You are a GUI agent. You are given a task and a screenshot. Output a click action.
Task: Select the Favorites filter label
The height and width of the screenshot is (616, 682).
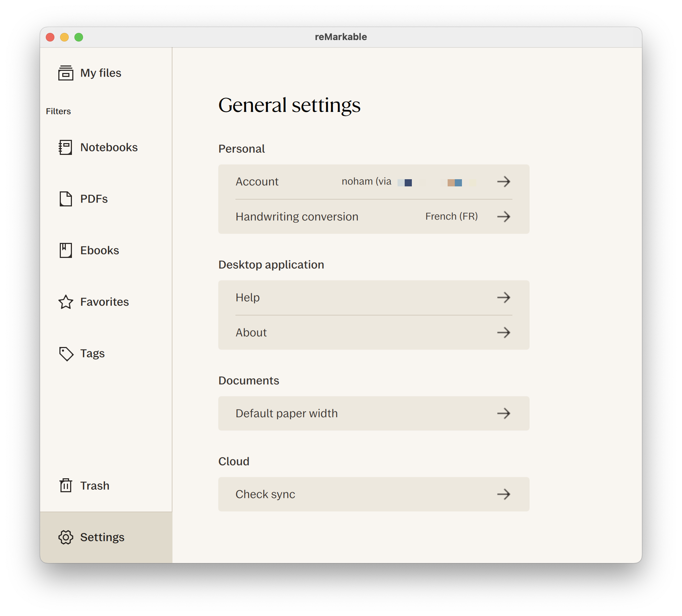click(x=104, y=302)
